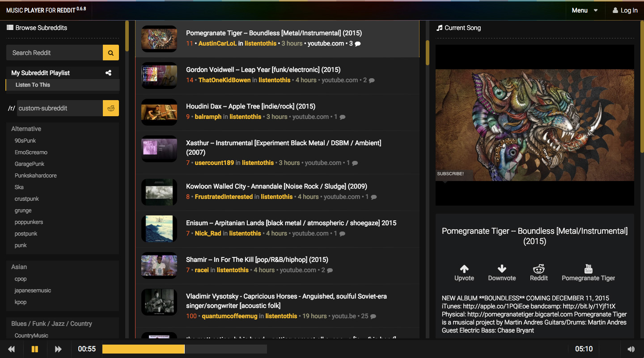Screen dimensions: 644x358
Task: Select Listen To This in playlist
Action: coord(63,85)
